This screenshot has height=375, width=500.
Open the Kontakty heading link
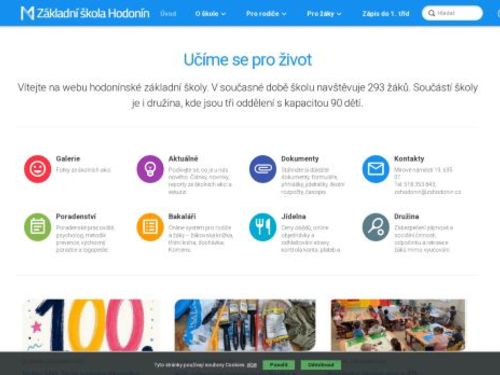[409, 159]
